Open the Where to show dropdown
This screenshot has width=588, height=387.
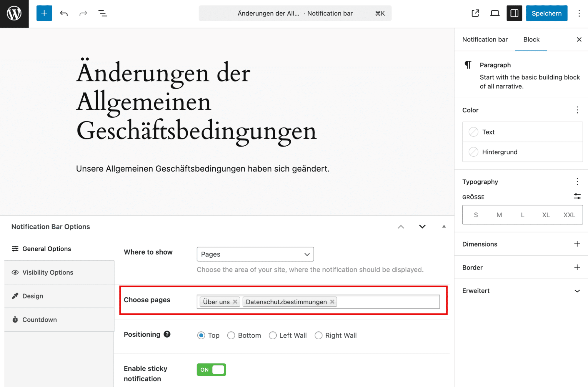point(255,254)
